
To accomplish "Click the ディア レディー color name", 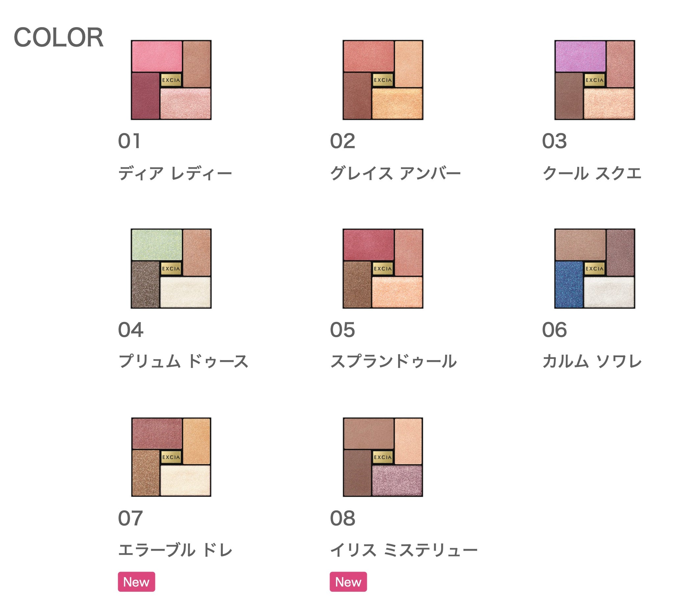I will tap(175, 174).
